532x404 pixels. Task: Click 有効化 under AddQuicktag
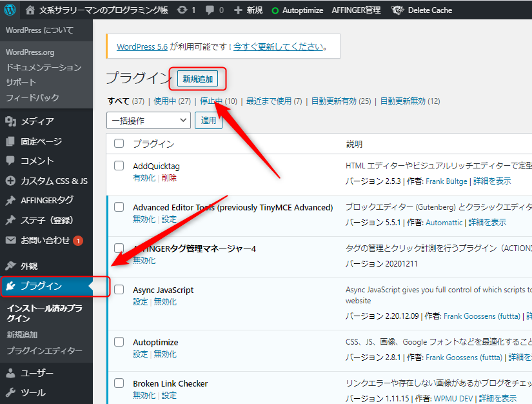(x=144, y=178)
